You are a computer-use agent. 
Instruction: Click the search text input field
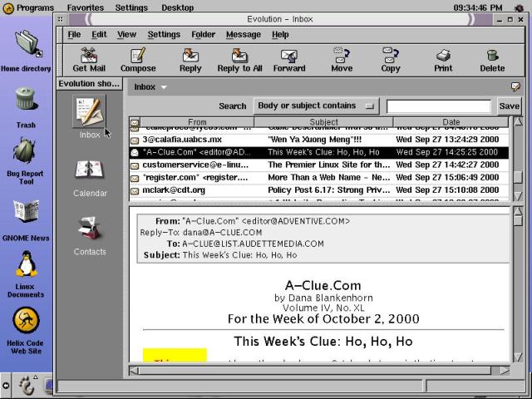tap(439, 106)
